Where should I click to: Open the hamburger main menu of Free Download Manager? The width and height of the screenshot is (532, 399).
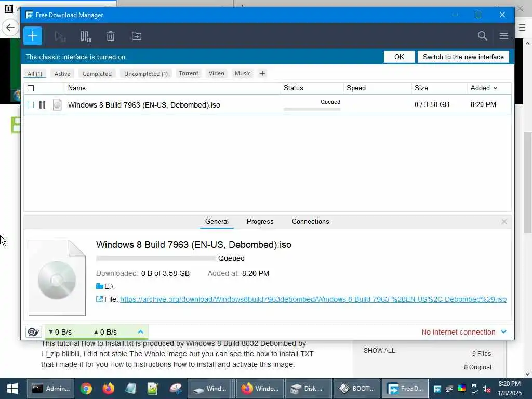[504, 36]
